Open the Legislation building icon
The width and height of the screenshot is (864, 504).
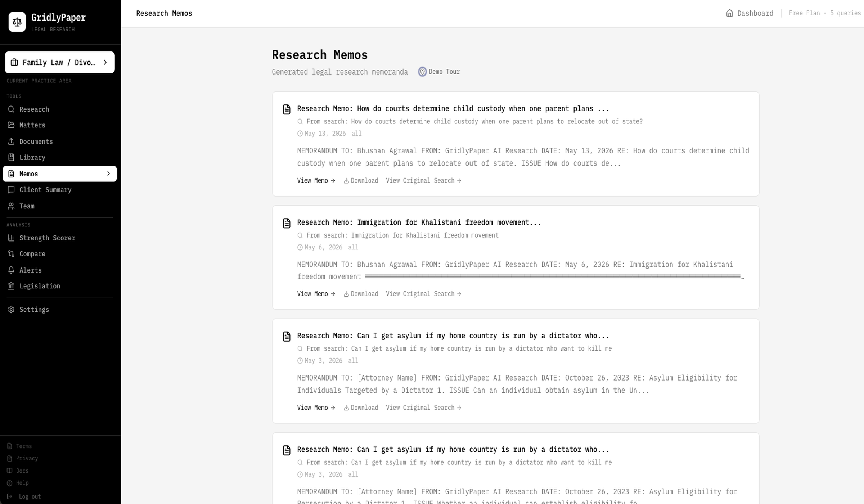(11, 286)
